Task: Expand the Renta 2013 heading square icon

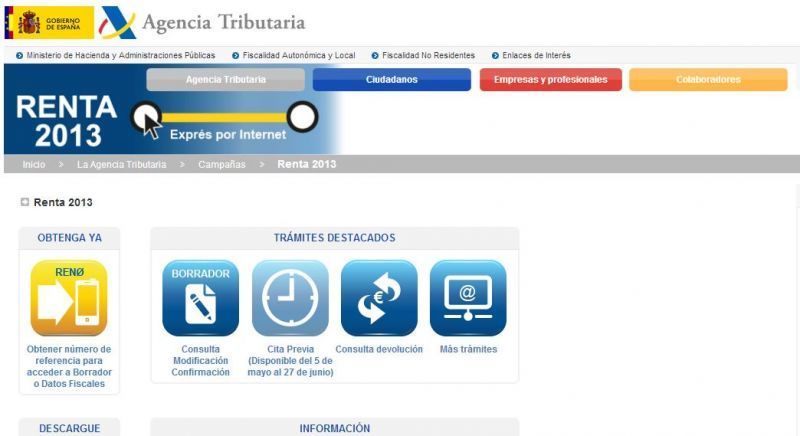Action: coord(24,202)
